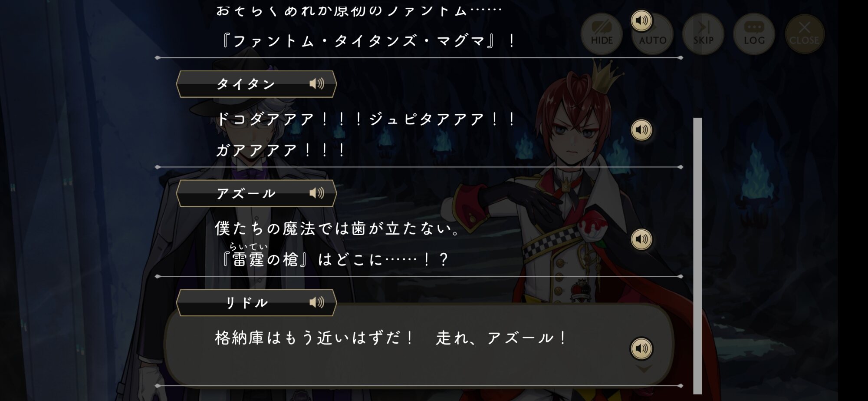Viewport: 868px width, 401px height.
Task: Play voice next to タイタン name tag
Action: click(x=317, y=83)
